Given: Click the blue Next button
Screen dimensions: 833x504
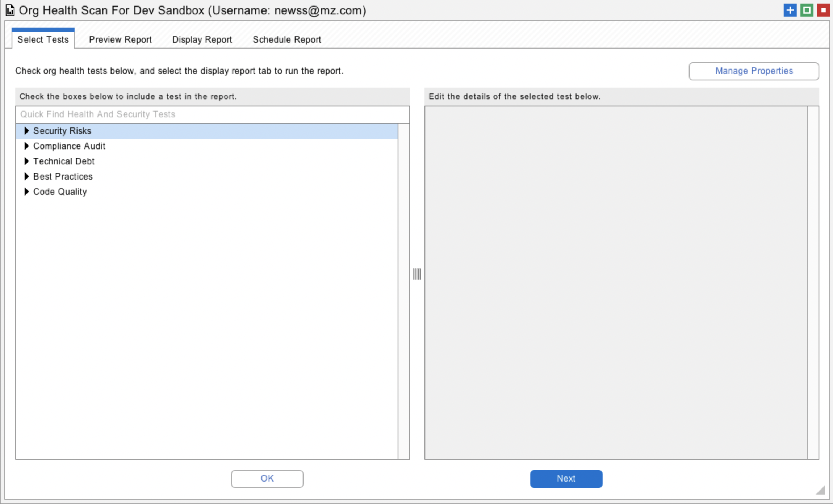Looking at the screenshot, I should [x=566, y=479].
